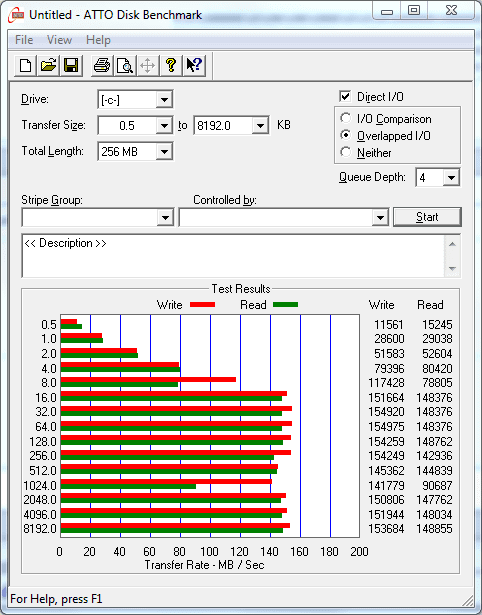The image size is (482, 615).
Task: Click inside the Description text box
Action: pos(233,256)
